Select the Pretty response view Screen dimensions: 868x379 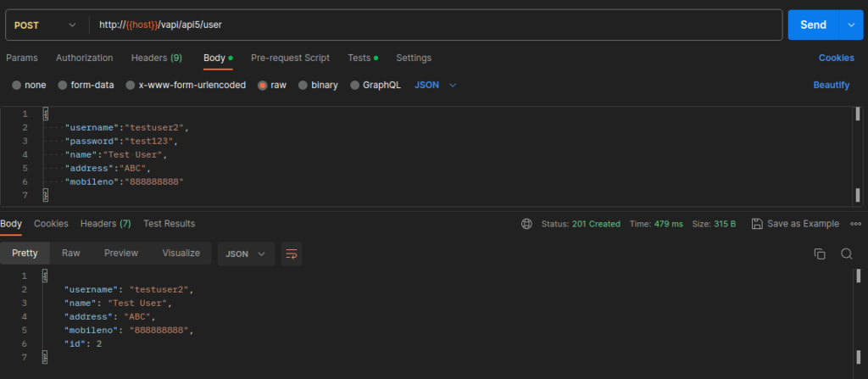(25, 254)
